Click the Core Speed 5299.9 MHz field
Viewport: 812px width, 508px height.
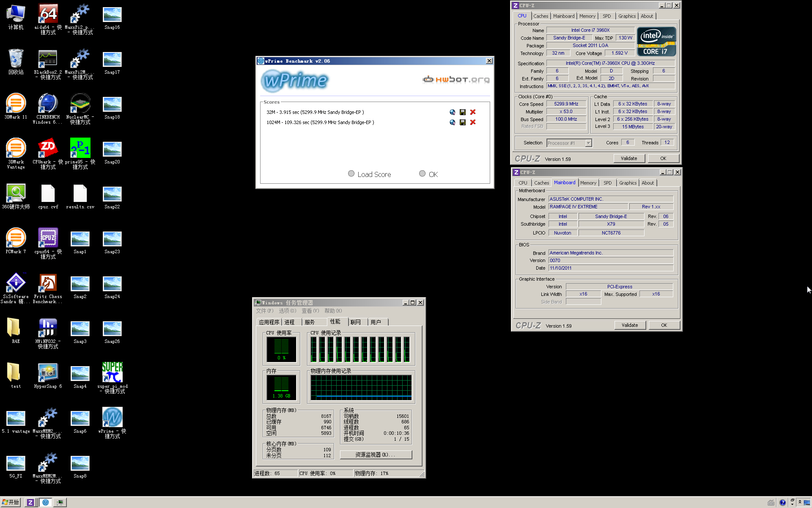coord(566,104)
